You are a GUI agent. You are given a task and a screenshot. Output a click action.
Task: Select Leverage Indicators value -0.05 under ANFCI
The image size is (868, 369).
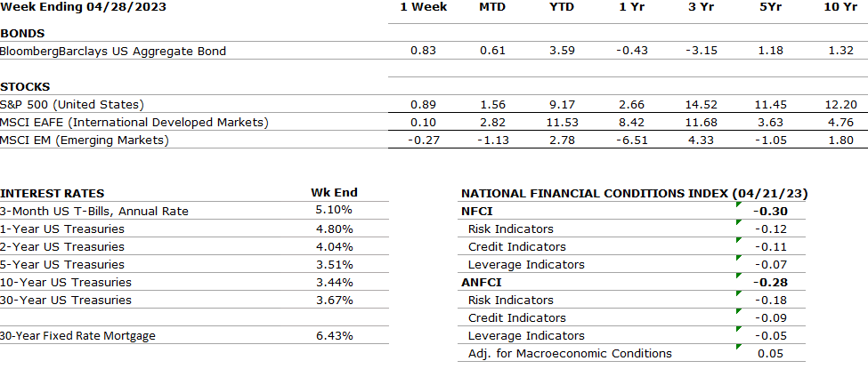[771, 335]
